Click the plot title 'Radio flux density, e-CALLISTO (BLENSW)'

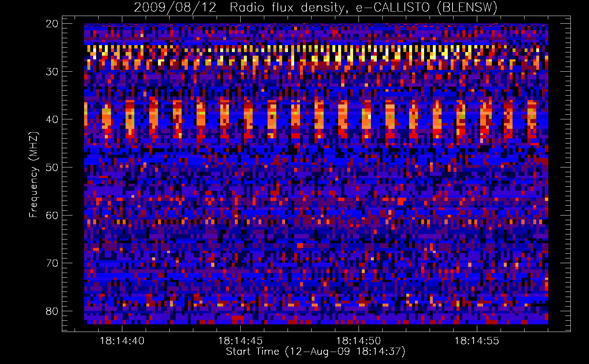coord(363,8)
